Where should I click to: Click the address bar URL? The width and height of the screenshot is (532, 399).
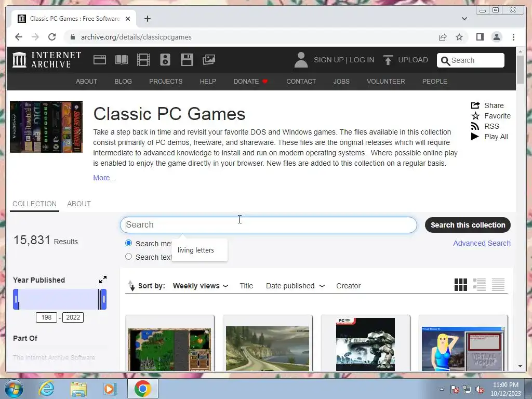point(136,37)
